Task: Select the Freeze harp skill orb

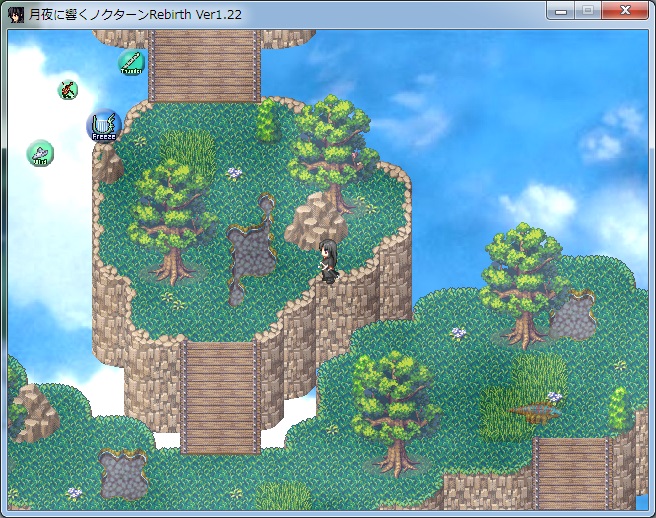Action: click(103, 126)
